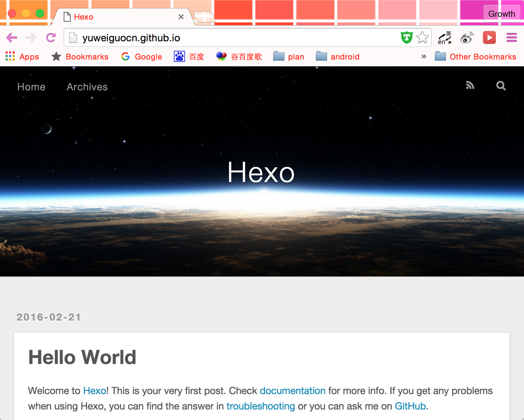Follow the troubleshooting link

[x=261, y=406]
